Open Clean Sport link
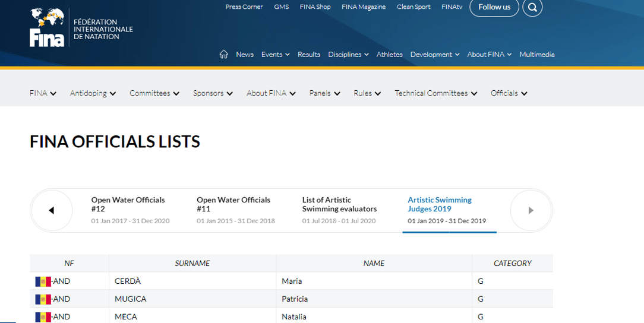This screenshot has width=644, height=323. pyautogui.click(x=413, y=7)
